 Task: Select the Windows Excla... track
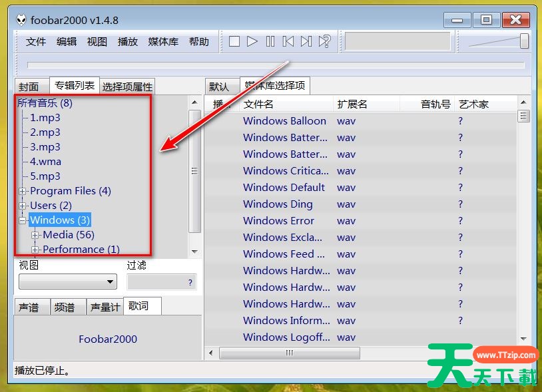[282, 238]
